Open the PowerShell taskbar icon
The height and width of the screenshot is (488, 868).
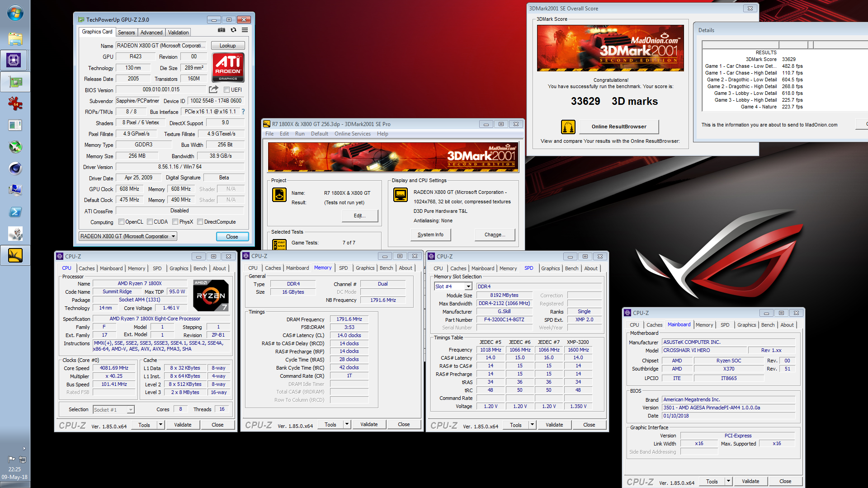click(15, 212)
